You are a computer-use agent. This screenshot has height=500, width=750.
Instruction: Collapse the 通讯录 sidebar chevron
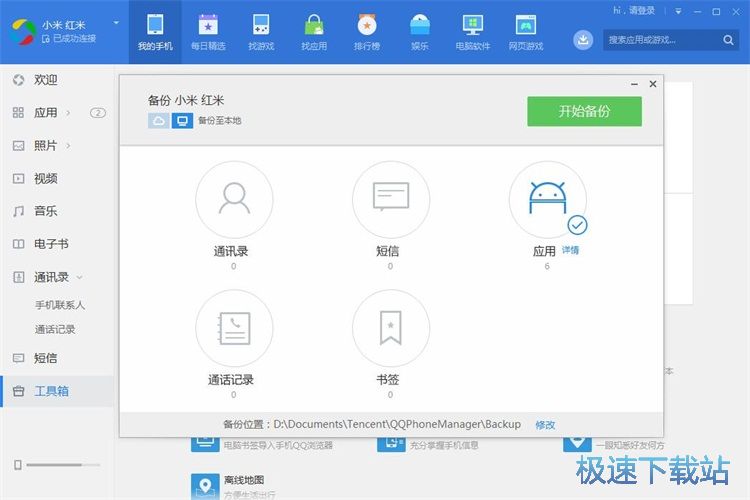pyautogui.click(x=79, y=277)
